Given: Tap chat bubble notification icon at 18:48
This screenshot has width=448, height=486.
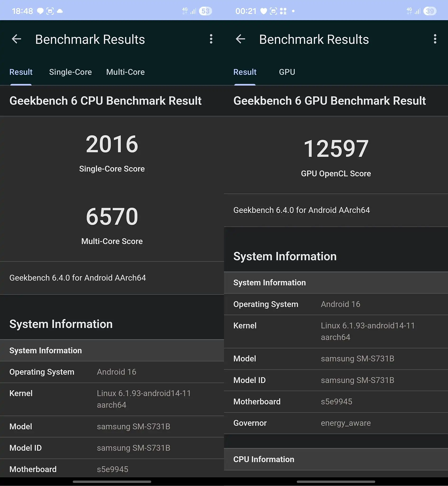Looking at the screenshot, I should (40, 11).
